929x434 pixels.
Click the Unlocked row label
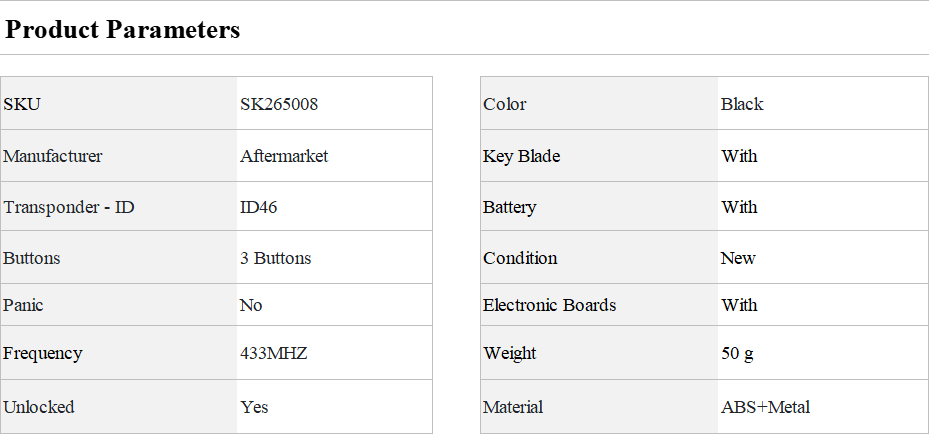point(39,407)
